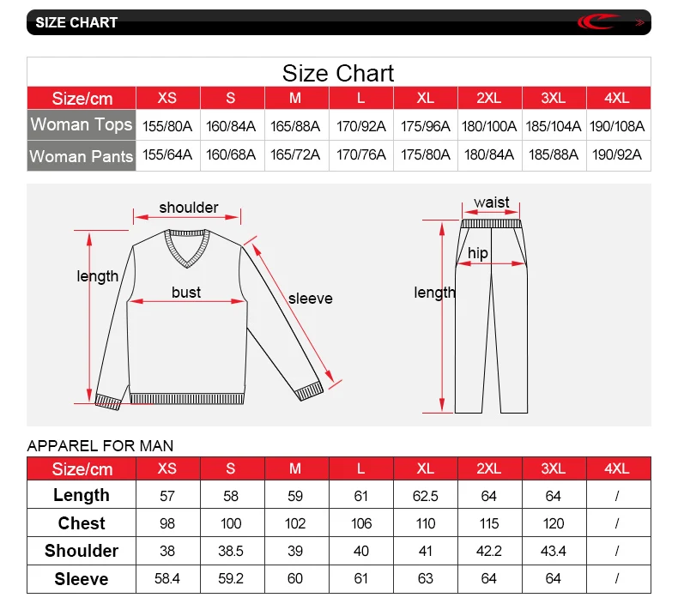Click the Woman Pants M value 165/72A
This screenshot has height=616, width=678.
tap(295, 154)
